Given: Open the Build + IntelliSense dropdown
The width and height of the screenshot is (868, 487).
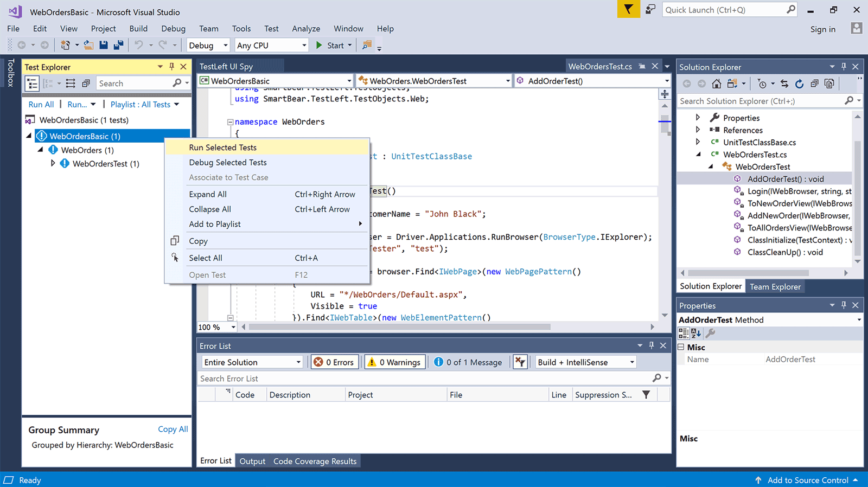Looking at the screenshot, I should (x=585, y=362).
